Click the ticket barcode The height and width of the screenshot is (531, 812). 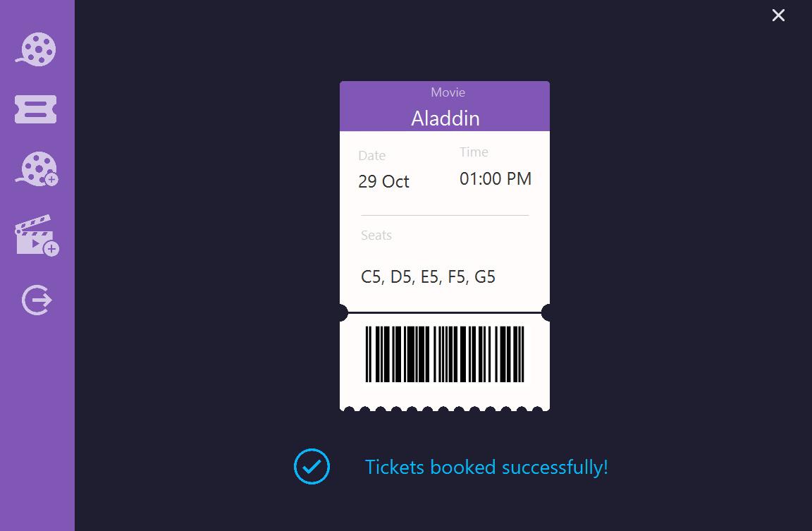click(445, 354)
